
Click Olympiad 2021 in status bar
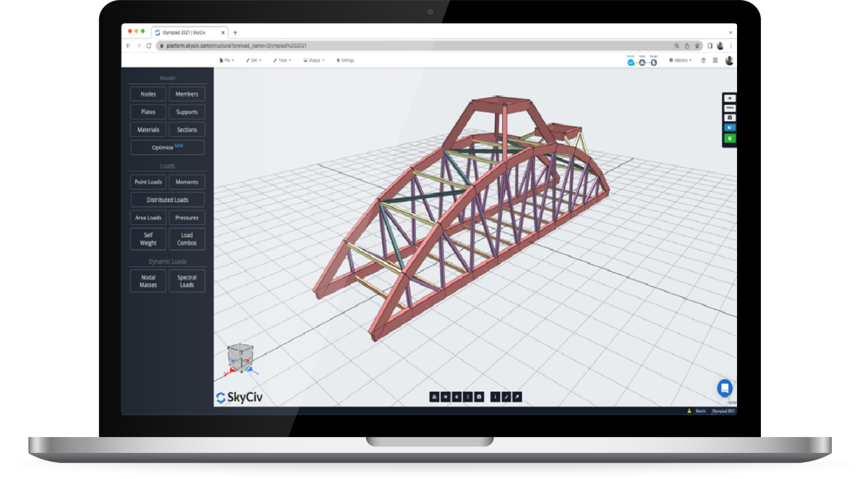tap(723, 411)
